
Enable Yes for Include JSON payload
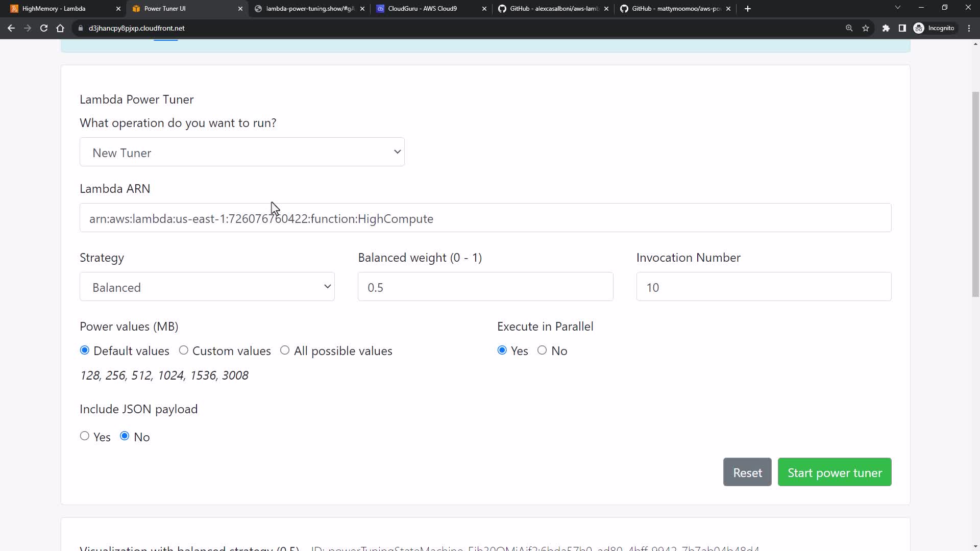85,436
